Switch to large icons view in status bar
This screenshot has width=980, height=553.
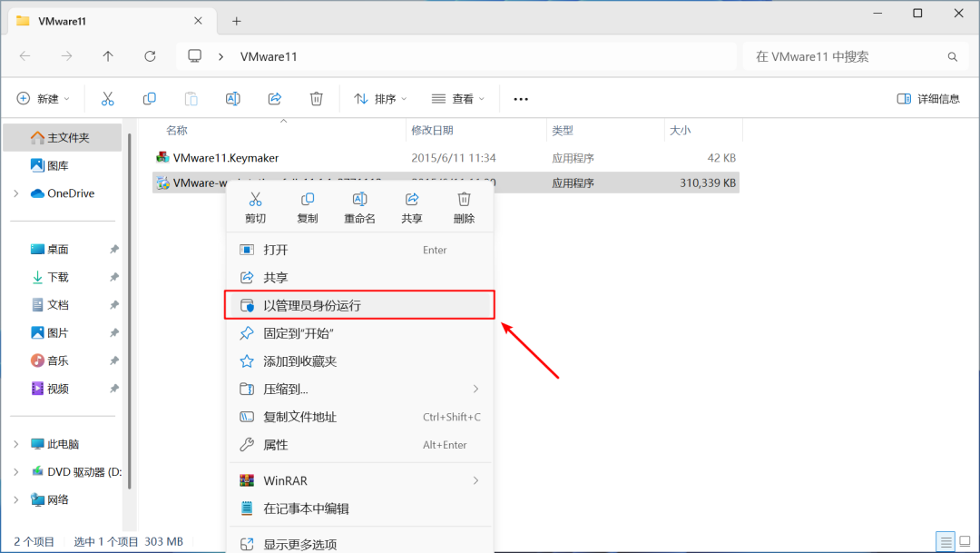965,541
